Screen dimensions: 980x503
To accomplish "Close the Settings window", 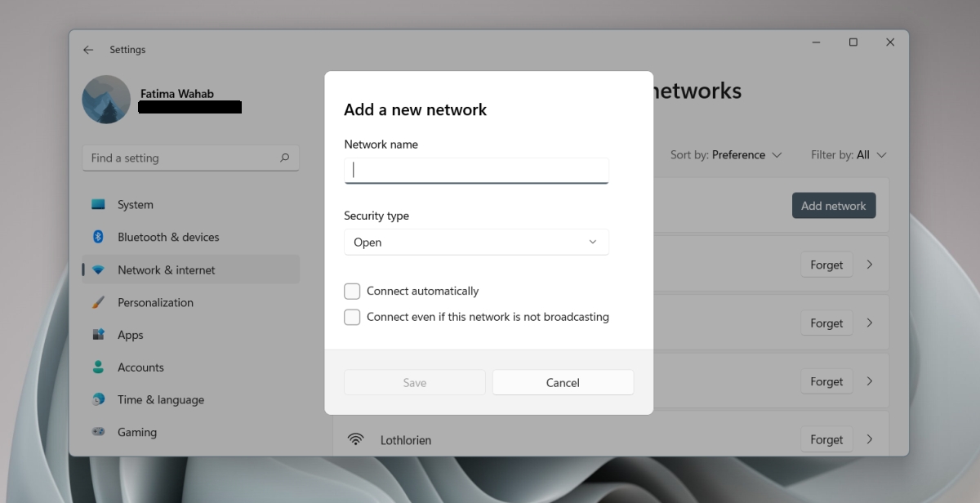I will tap(890, 42).
